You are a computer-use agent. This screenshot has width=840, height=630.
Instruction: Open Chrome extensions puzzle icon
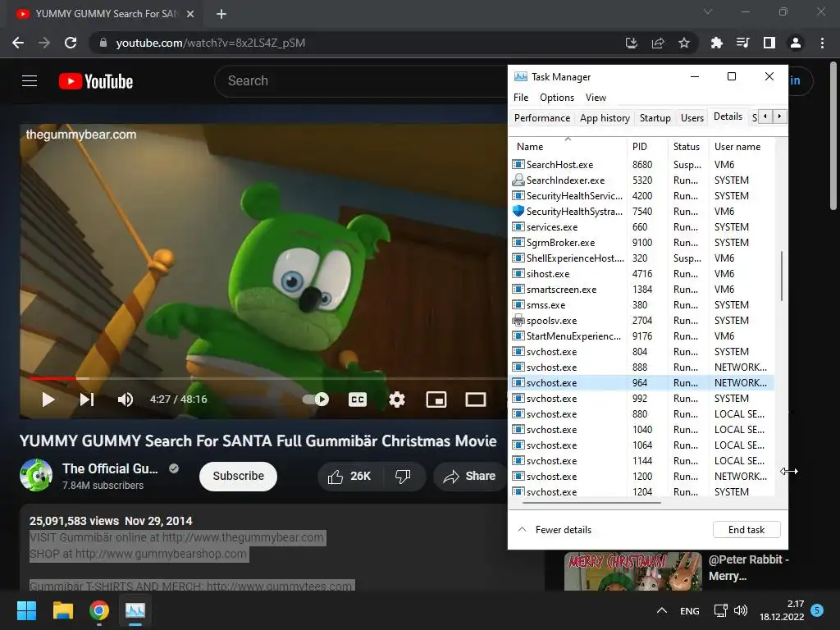pos(716,43)
